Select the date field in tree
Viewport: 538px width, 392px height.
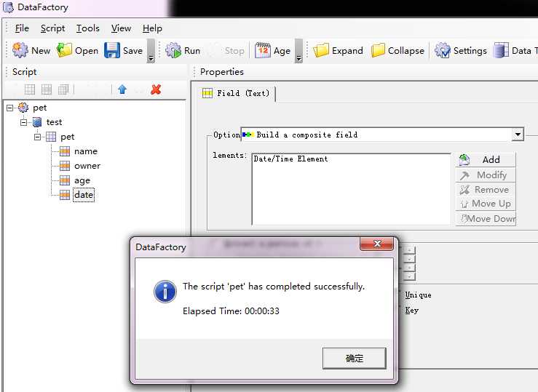84,195
